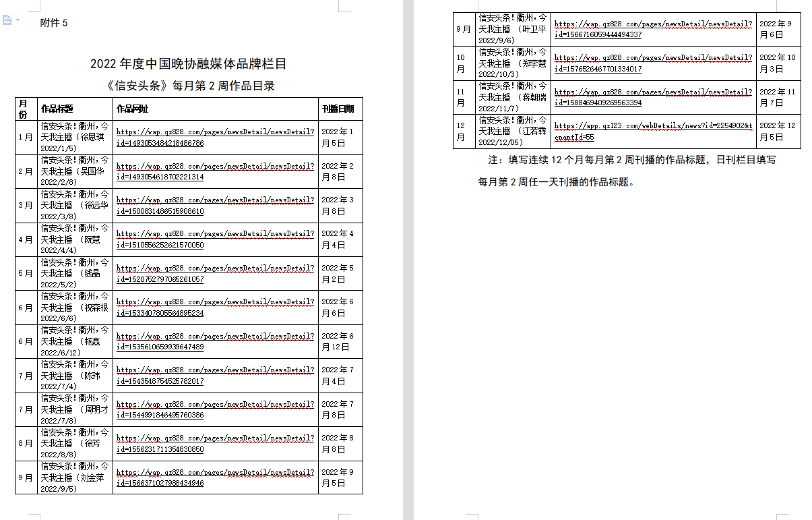Screen dimensions: 812x520
Task: Open the August link ending id=1556231711354830850
Action: (x=215, y=443)
